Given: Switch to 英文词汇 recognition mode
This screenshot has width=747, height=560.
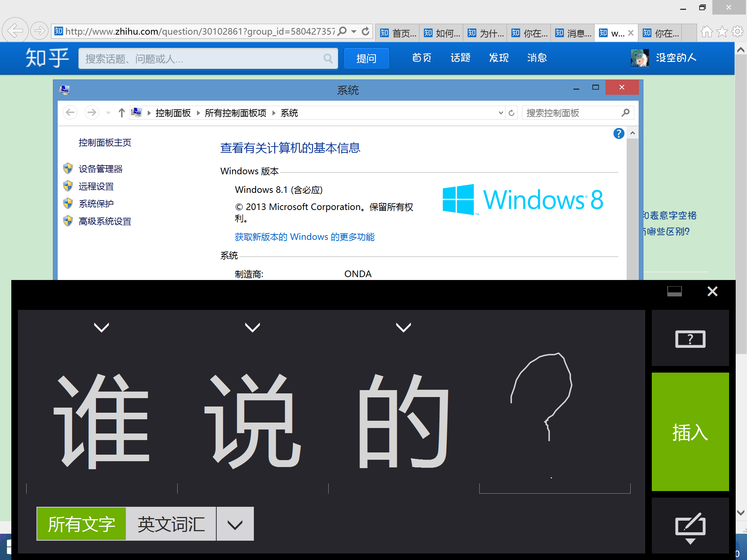Looking at the screenshot, I should coord(171,524).
